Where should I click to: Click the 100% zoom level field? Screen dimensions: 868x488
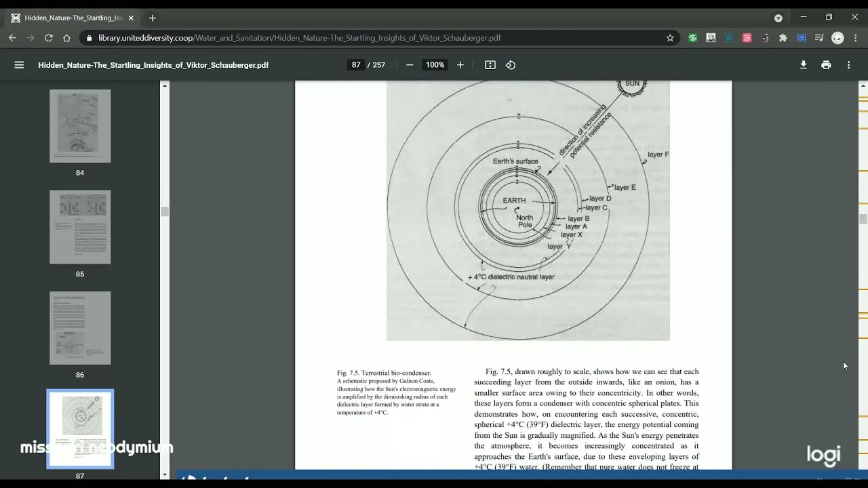[435, 65]
